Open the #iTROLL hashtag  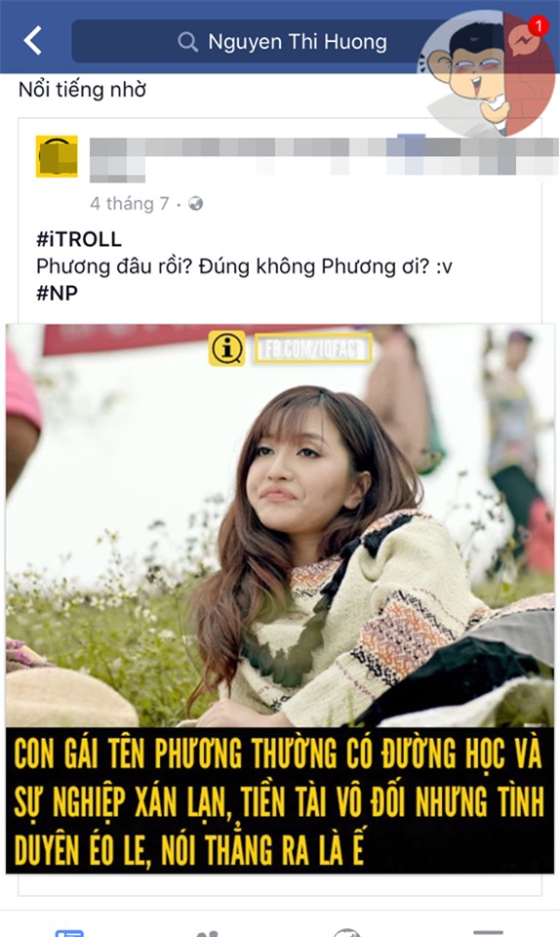coord(79,239)
